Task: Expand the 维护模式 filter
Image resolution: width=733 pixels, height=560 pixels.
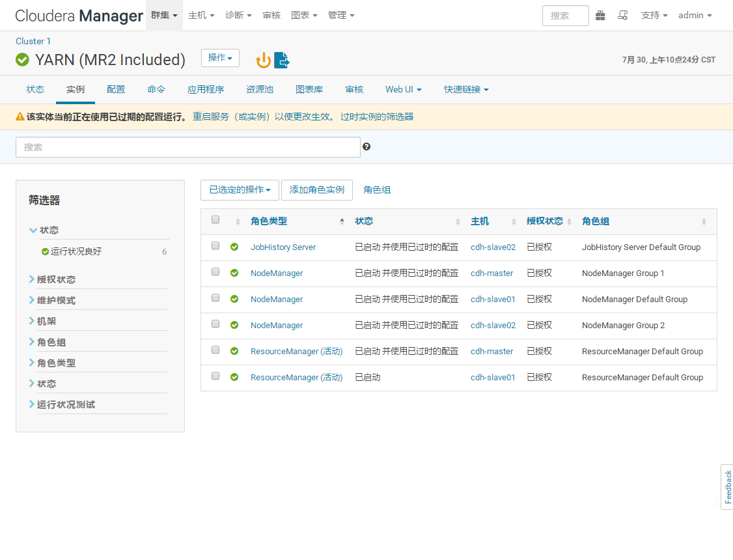Action: coord(52,301)
